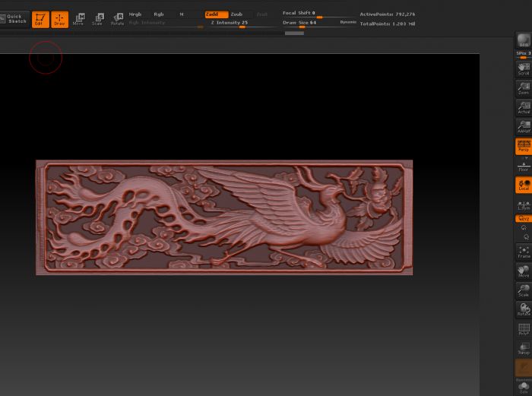The height and width of the screenshot is (396, 532).
Task: Select the Zoom canvas icon
Action: 524,89
